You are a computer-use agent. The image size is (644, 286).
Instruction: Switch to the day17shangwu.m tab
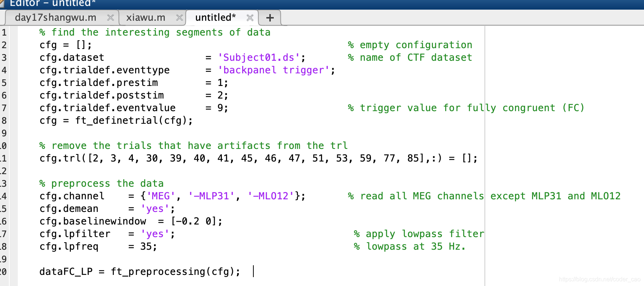tap(56, 17)
